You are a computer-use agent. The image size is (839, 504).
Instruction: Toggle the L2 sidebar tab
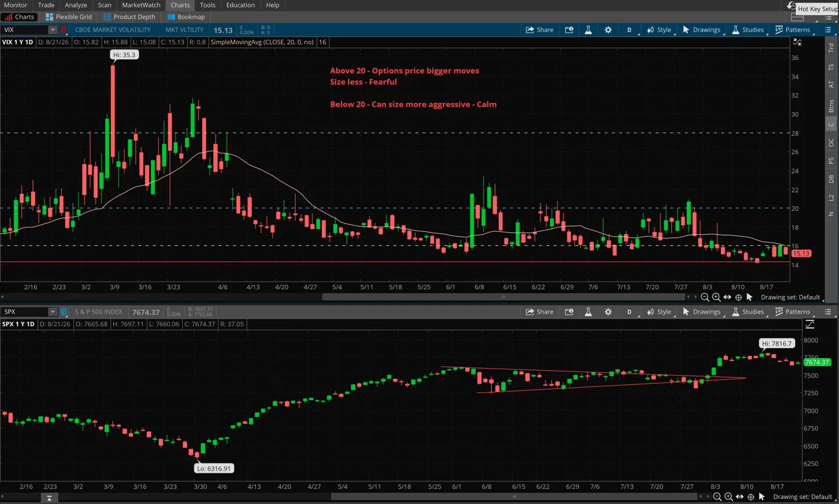(831, 197)
